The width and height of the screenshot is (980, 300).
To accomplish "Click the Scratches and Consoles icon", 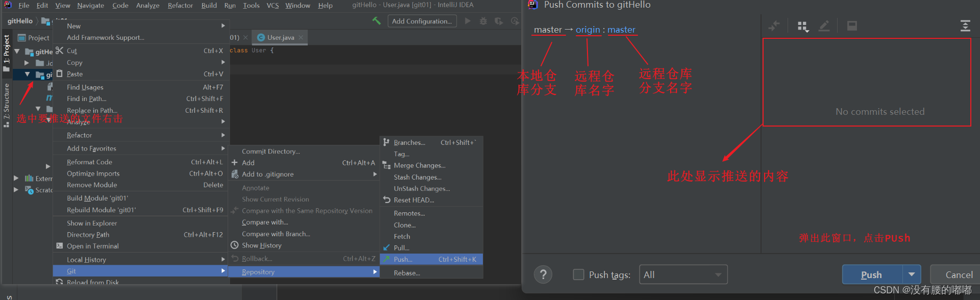I will tap(29, 190).
